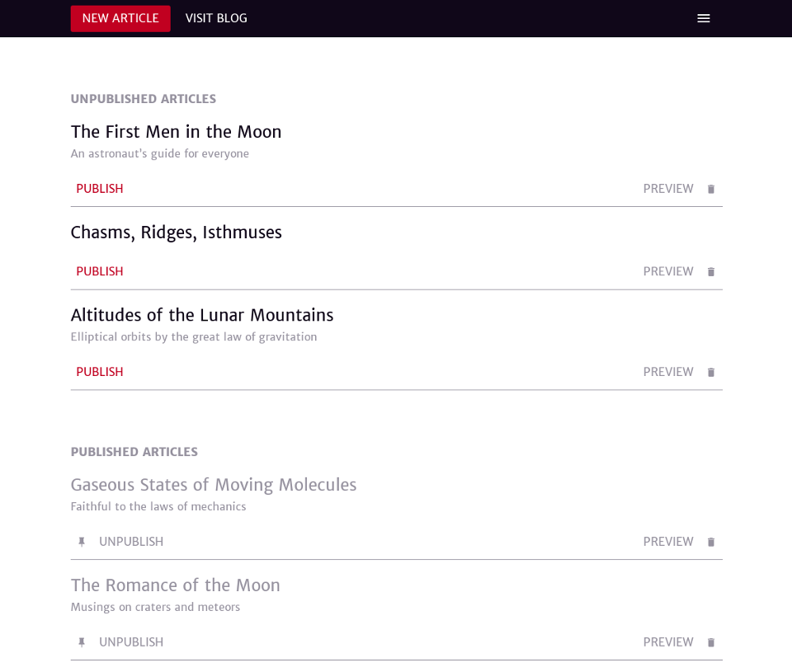Screen dimensions: 792x672
Task: Open the hamburger menu icon
Action: (703, 18)
